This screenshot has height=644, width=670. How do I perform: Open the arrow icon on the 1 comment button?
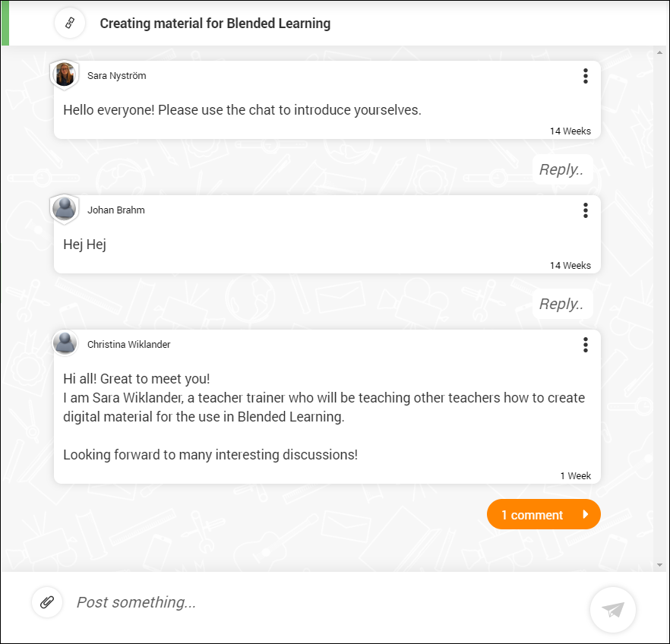tap(586, 514)
